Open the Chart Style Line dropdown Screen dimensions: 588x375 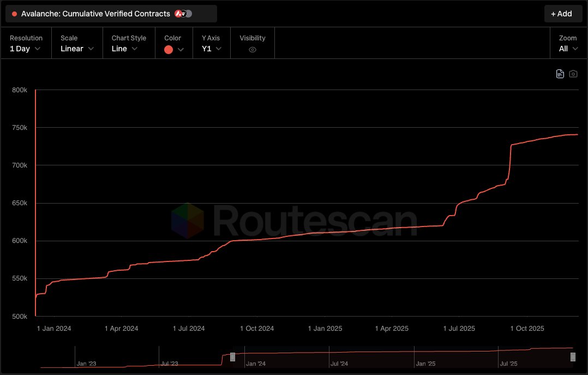click(124, 49)
